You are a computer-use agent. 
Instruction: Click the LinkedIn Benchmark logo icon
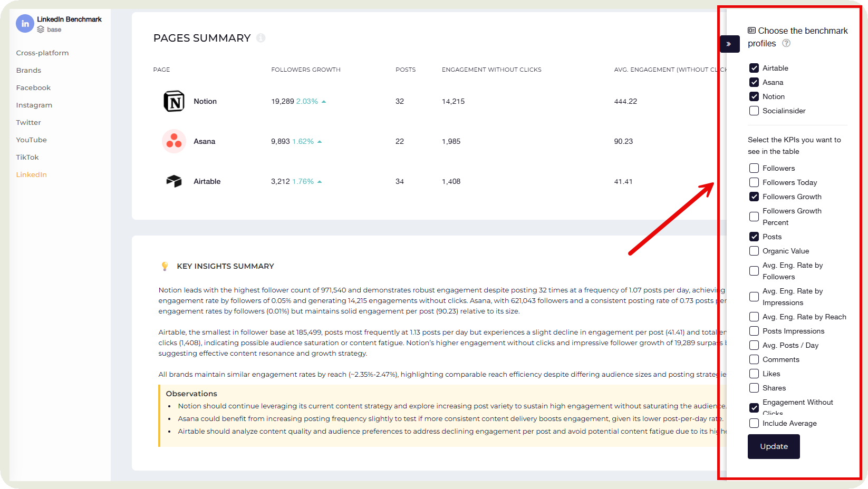(x=25, y=23)
